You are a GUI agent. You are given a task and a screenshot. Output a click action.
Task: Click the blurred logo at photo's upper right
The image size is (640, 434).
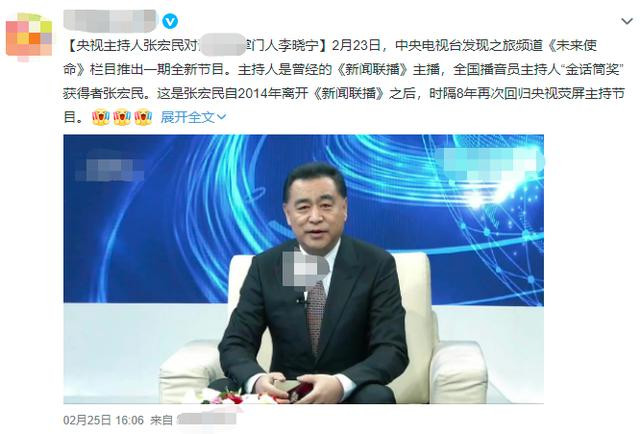490,163
